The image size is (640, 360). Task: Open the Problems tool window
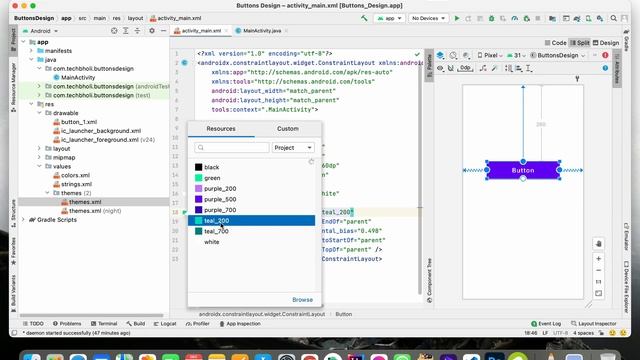(x=67, y=324)
